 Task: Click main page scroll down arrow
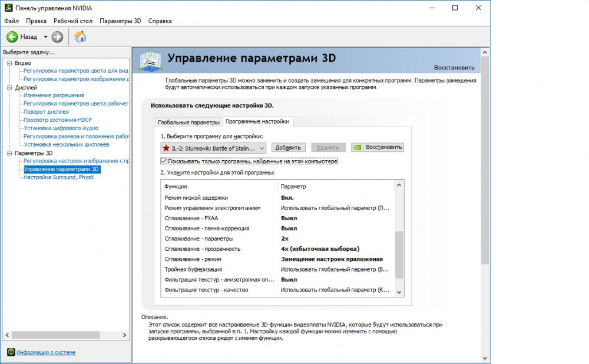pyautogui.click(x=485, y=358)
